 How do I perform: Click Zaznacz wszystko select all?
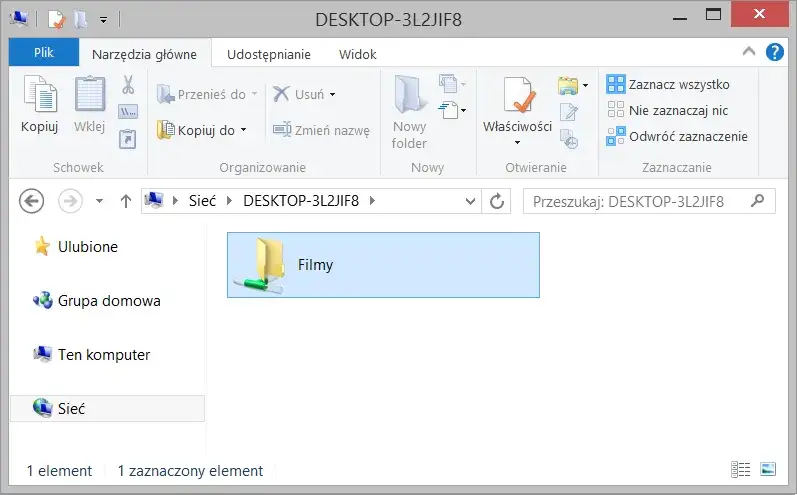click(668, 84)
